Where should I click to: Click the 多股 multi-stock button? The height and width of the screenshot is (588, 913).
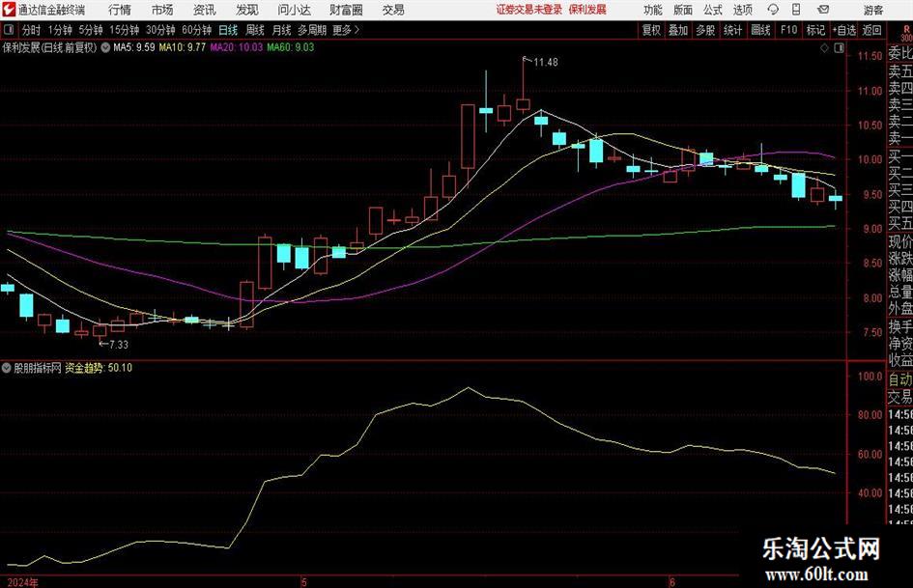705,30
